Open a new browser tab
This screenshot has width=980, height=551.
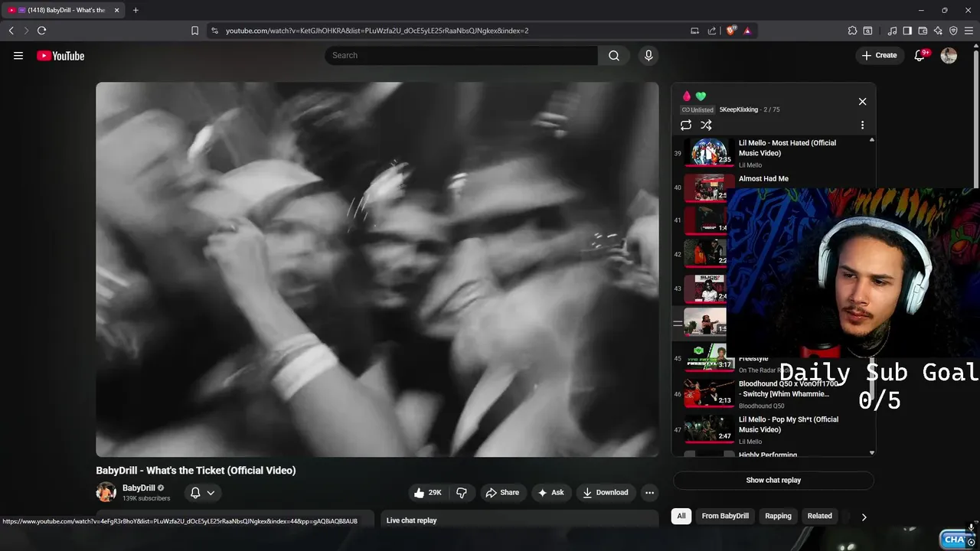[x=136, y=10]
